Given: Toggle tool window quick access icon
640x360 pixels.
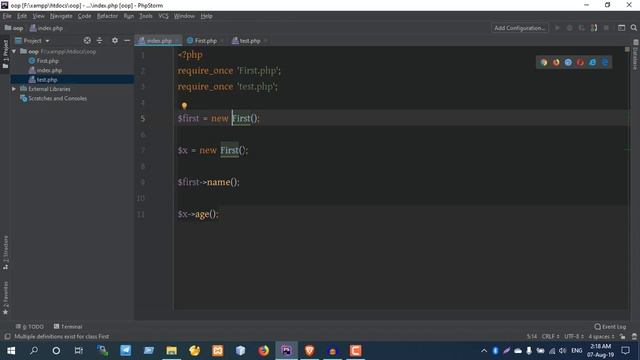Looking at the screenshot, I should [7, 337].
